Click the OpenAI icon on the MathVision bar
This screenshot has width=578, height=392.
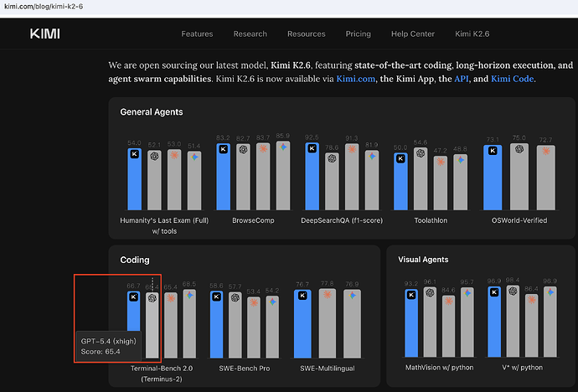point(430,293)
